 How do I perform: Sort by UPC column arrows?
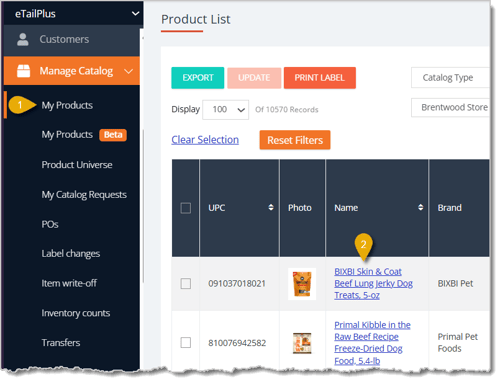[271, 207]
